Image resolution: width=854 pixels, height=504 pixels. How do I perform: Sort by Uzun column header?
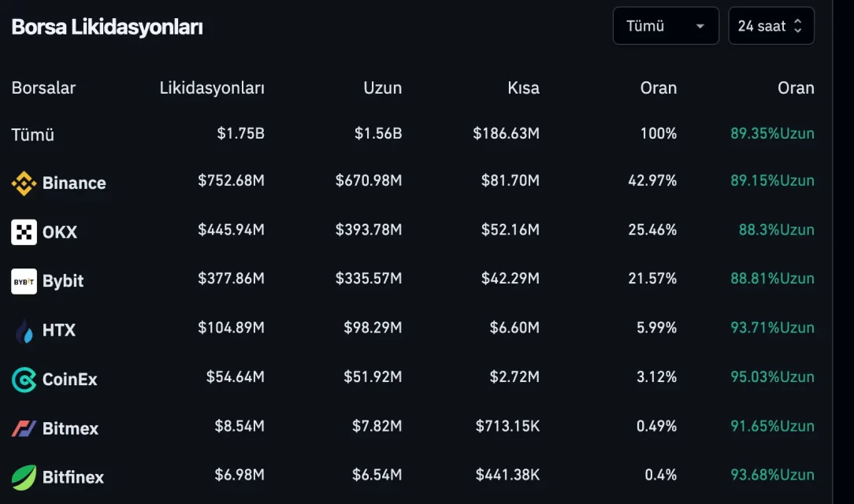(x=382, y=88)
